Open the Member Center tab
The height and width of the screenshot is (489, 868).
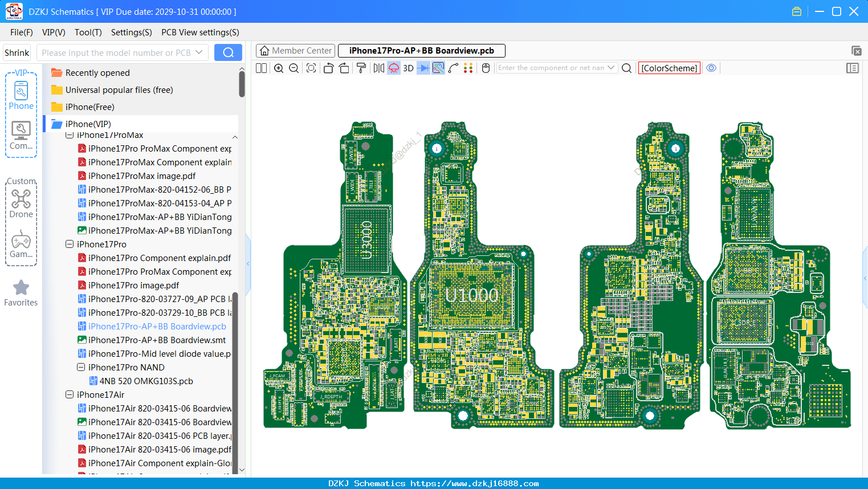[295, 51]
